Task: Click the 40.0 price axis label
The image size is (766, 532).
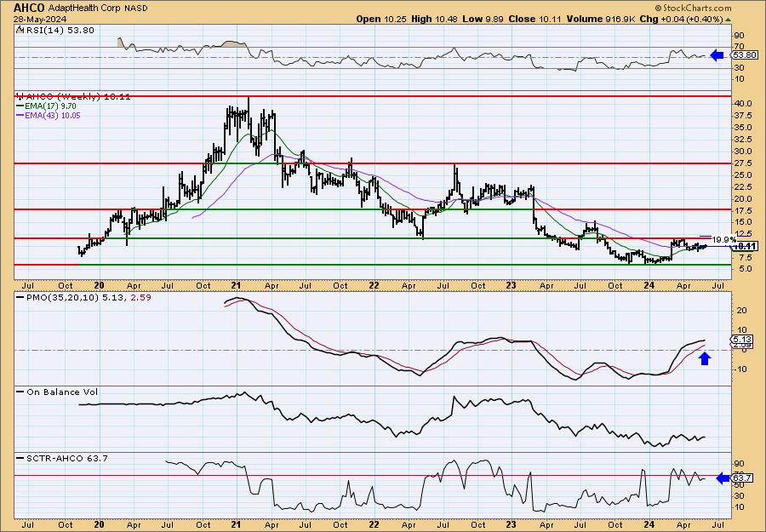Action: pos(742,104)
